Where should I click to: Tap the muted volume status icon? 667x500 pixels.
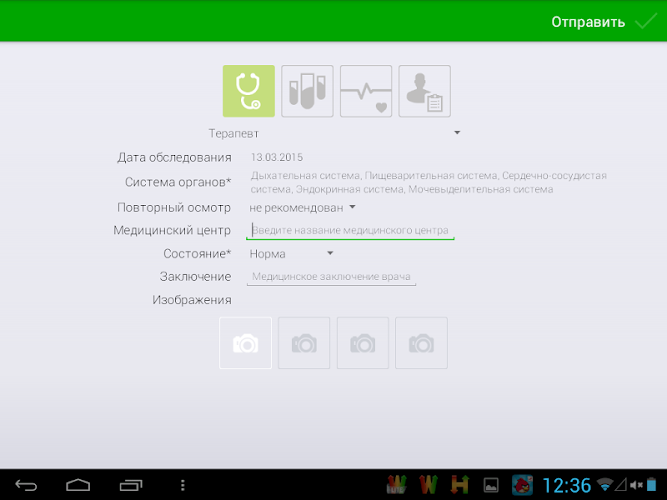[636, 485]
